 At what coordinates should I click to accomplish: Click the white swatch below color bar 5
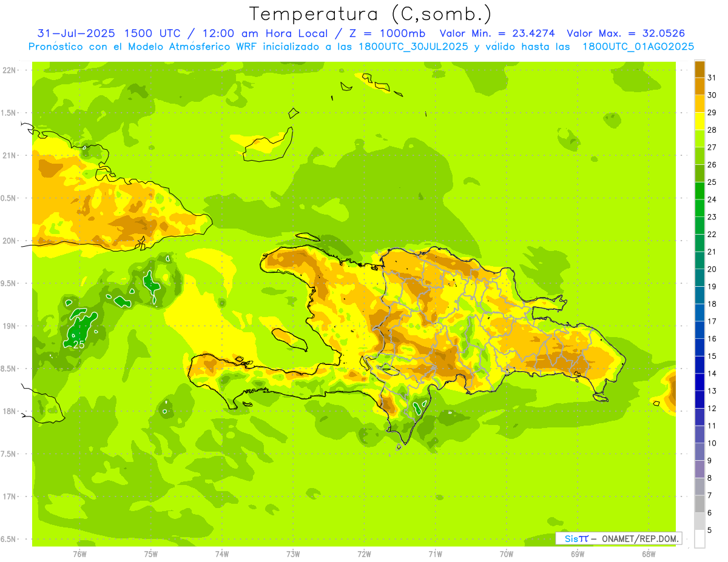700,538
